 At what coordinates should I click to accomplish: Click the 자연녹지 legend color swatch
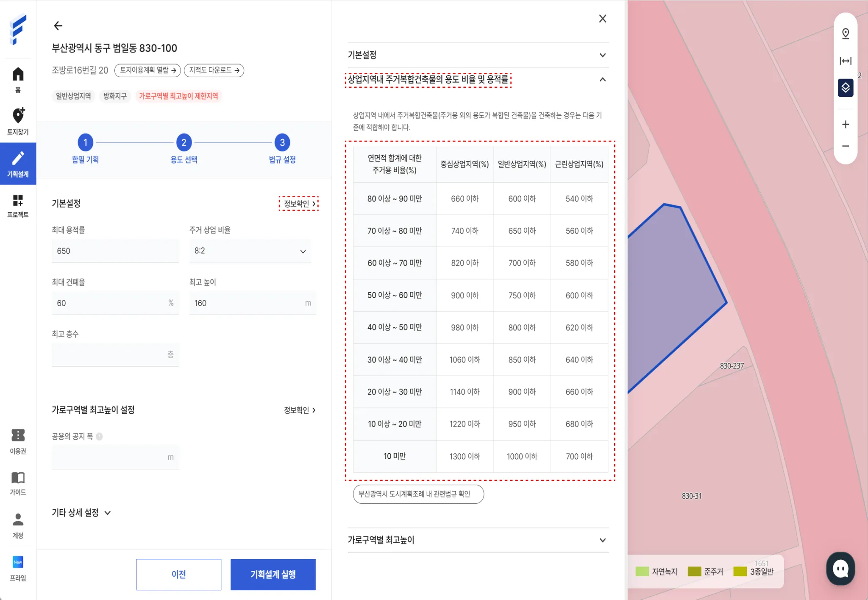pos(642,572)
